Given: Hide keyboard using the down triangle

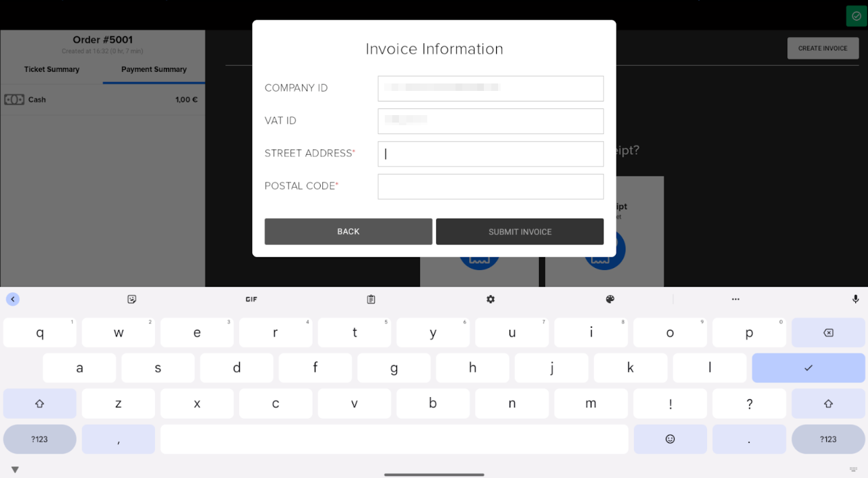Looking at the screenshot, I should point(15,470).
